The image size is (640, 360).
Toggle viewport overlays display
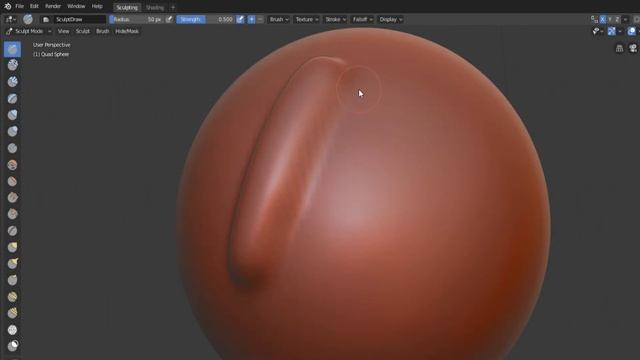pyautogui.click(x=631, y=31)
